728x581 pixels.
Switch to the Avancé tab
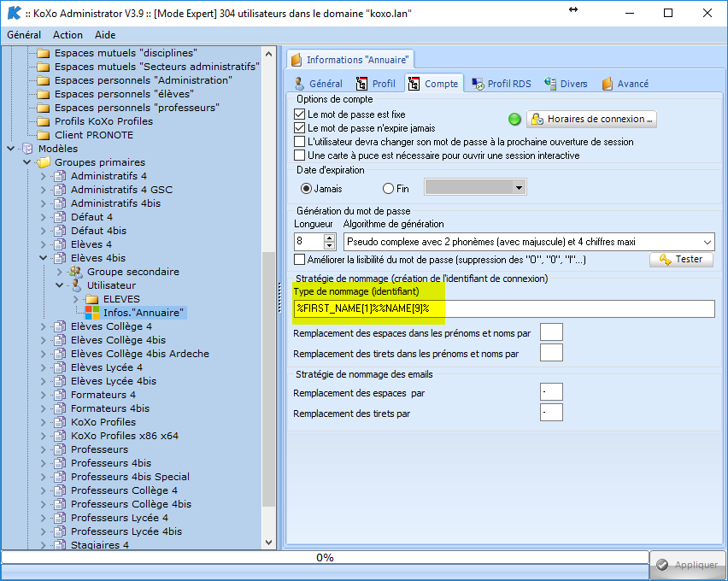click(625, 84)
